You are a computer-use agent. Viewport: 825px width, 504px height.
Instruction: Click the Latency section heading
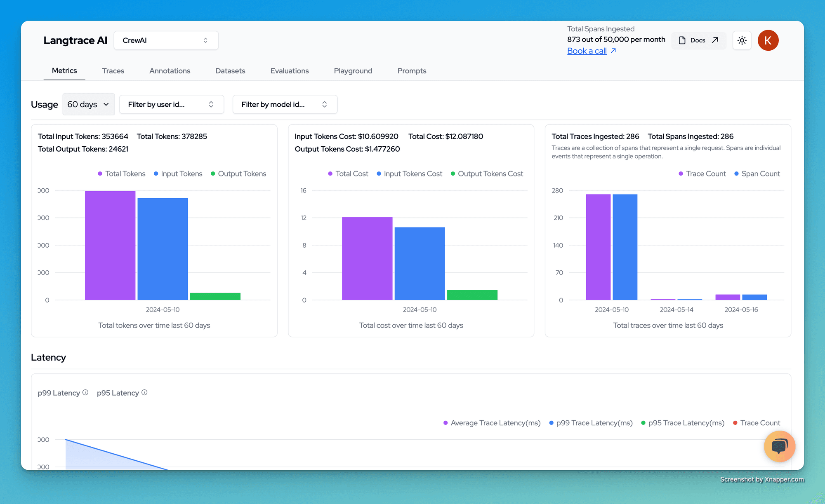click(48, 357)
